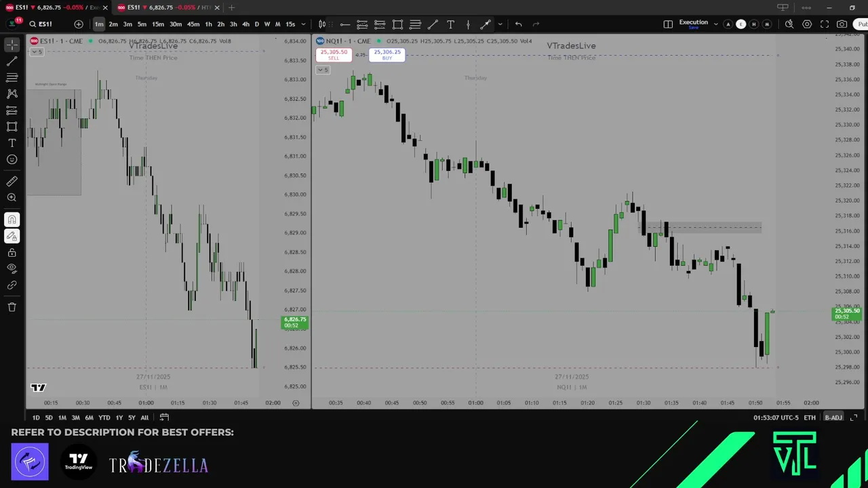The image size is (868, 488).
Task: Save the Execution layout
Action: click(x=694, y=27)
